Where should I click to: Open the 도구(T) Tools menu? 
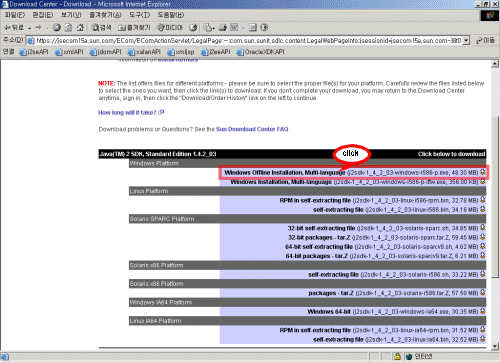(x=139, y=15)
